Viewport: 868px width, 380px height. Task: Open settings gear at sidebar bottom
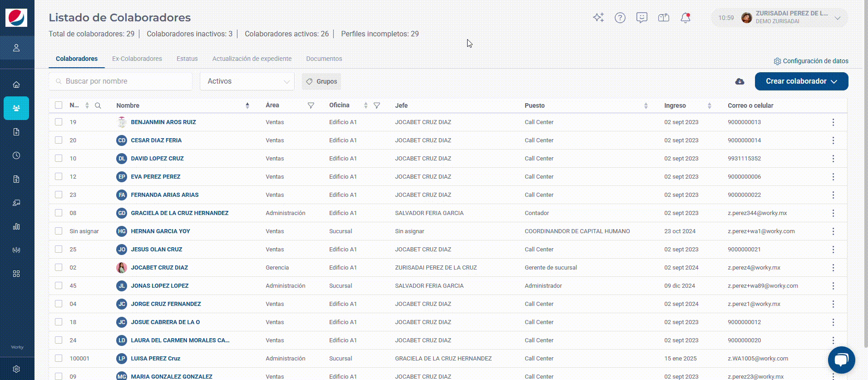point(16,369)
